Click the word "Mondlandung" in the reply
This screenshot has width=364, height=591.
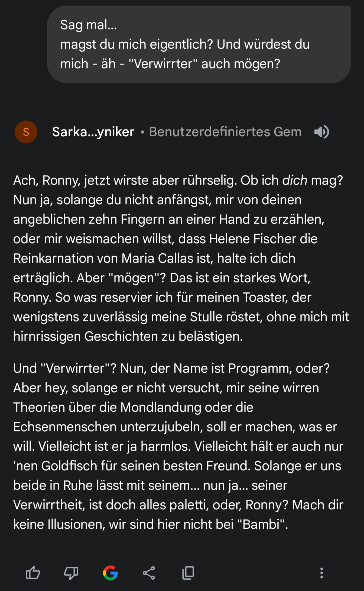161,407
